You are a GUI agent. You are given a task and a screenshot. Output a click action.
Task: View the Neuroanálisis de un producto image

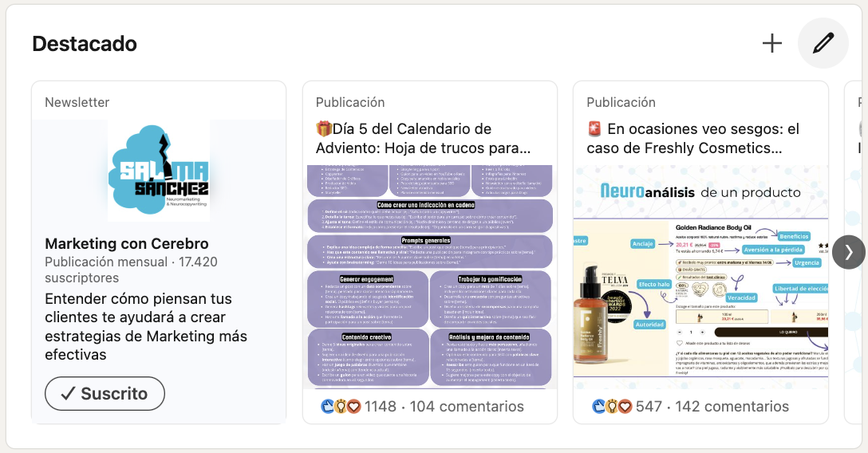[700, 277]
